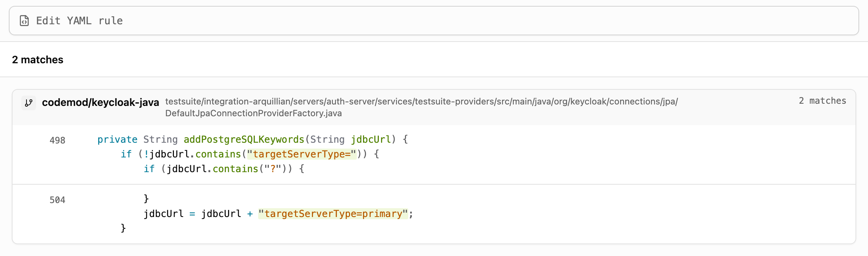
Task: Click the "2 matches" count in file header
Action: pos(822,101)
